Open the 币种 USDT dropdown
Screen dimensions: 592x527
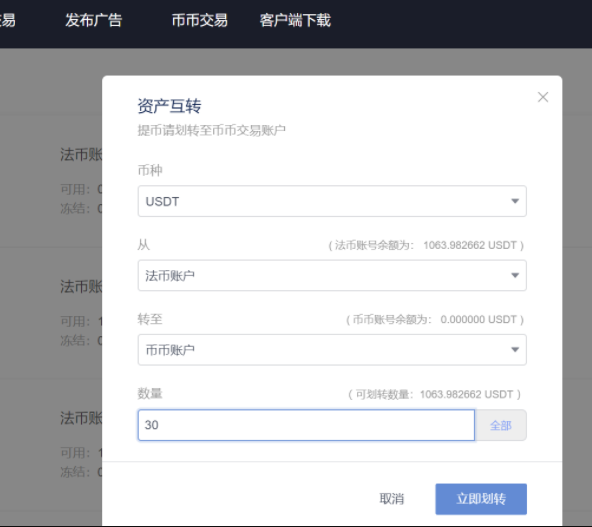pyautogui.click(x=332, y=201)
